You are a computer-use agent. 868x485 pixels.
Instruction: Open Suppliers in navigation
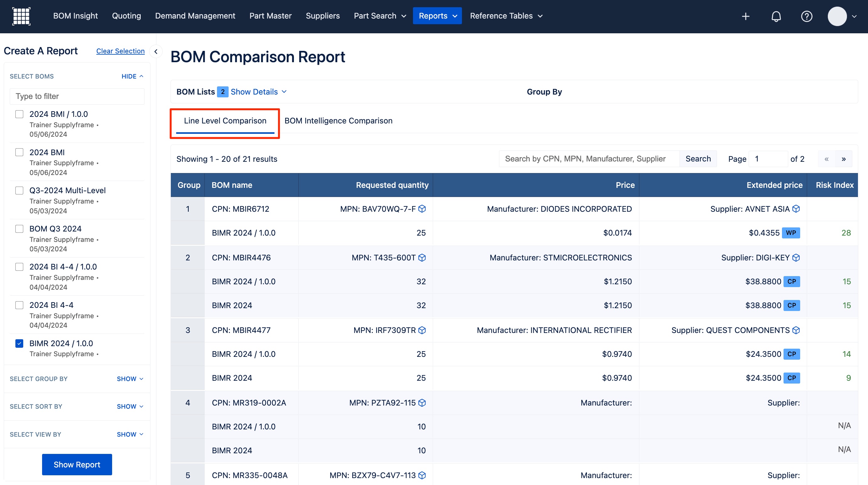click(x=323, y=16)
